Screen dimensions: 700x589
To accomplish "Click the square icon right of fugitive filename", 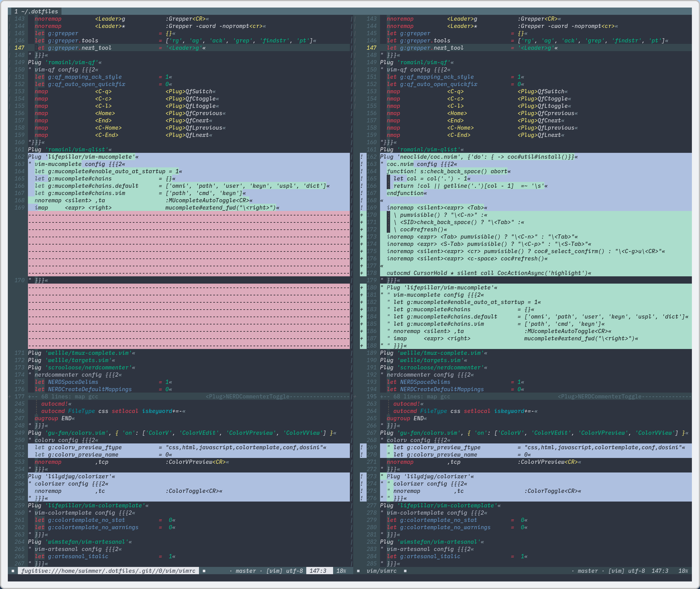I will coord(204,571).
